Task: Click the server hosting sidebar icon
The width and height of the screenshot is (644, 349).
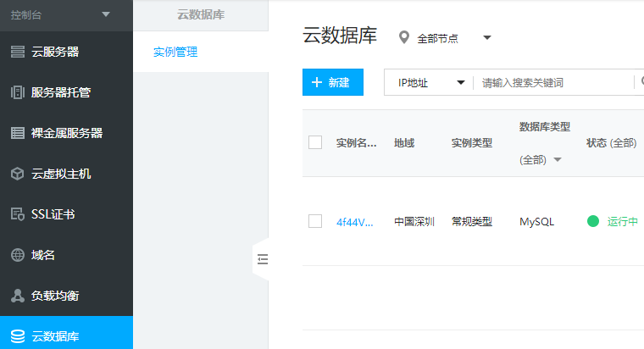Action: point(17,92)
